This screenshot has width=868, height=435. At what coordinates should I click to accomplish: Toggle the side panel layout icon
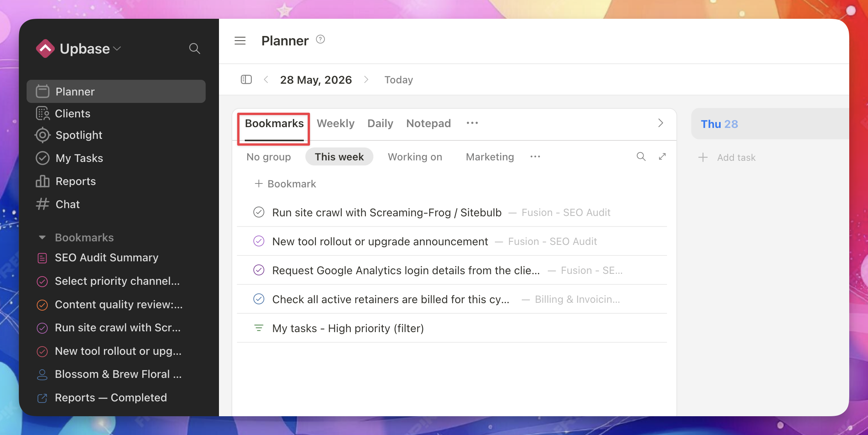(x=246, y=80)
